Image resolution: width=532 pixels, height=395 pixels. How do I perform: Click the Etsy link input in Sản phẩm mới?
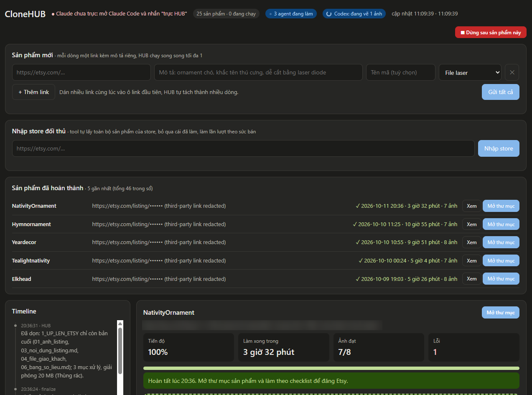pos(81,72)
